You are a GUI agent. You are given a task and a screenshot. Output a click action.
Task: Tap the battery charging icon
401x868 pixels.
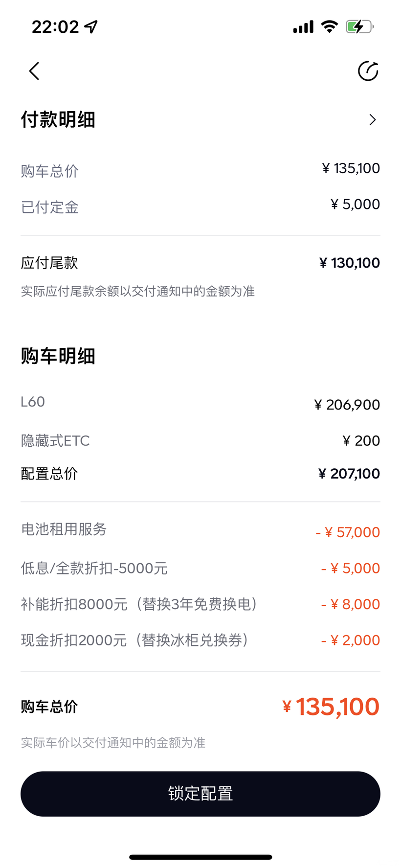359,26
